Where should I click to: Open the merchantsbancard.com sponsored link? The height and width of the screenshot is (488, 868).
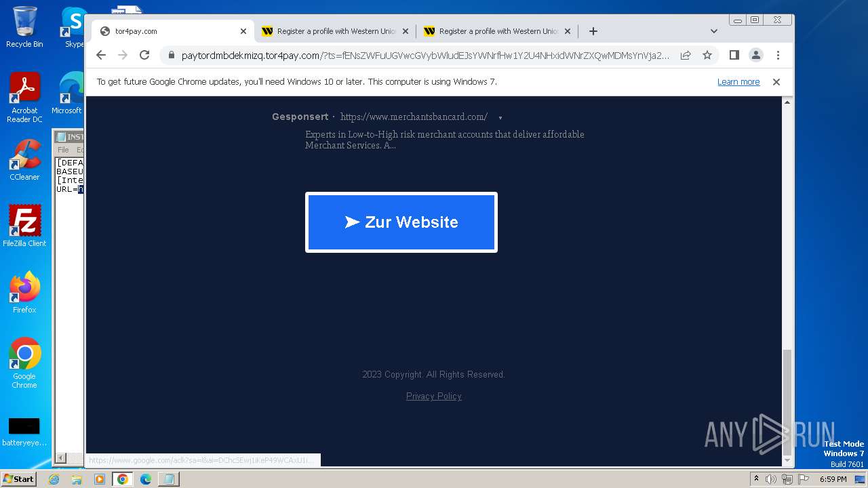414,117
